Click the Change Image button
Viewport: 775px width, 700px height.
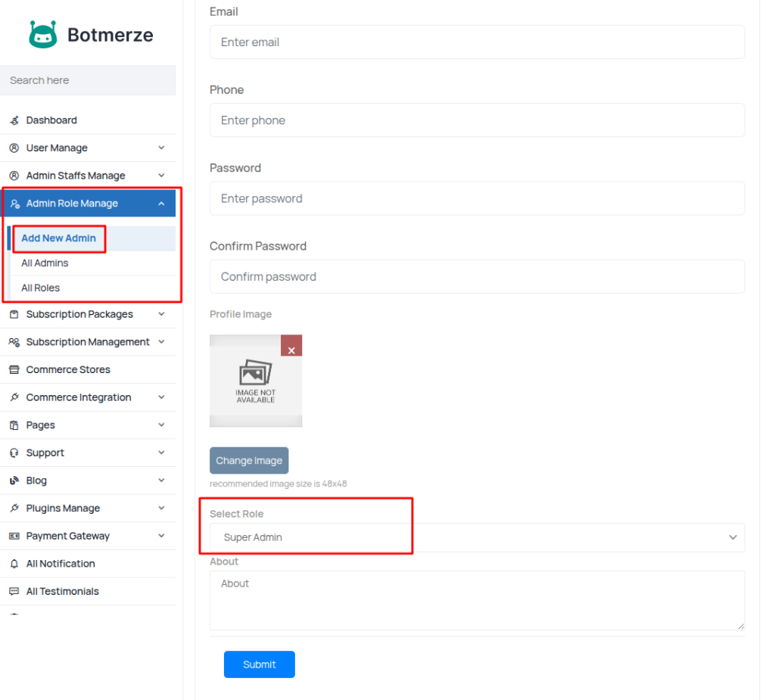(249, 461)
